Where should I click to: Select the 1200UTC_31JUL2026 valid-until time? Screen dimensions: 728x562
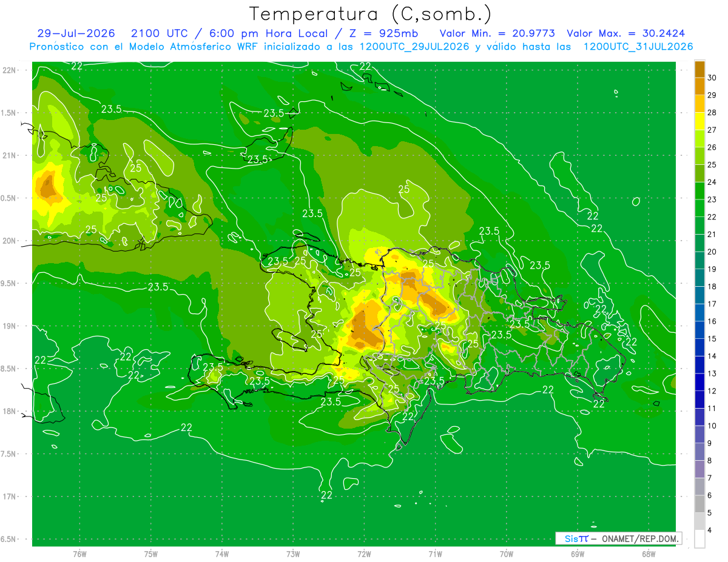pyautogui.click(x=638, y=47)
